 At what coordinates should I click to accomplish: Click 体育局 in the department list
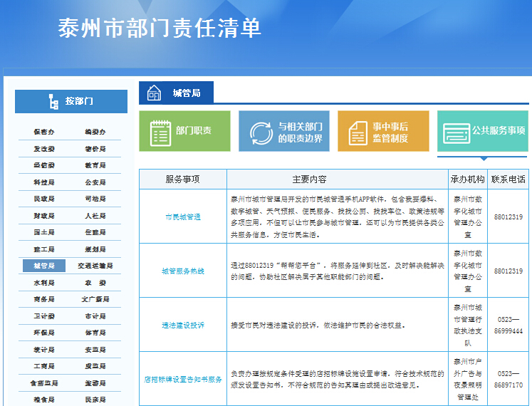[95, 333]
